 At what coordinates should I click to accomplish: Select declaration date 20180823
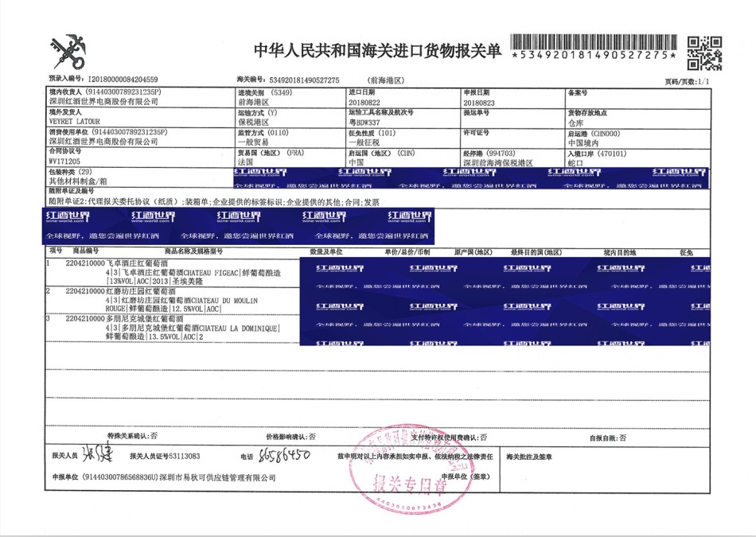click(479, 103)
